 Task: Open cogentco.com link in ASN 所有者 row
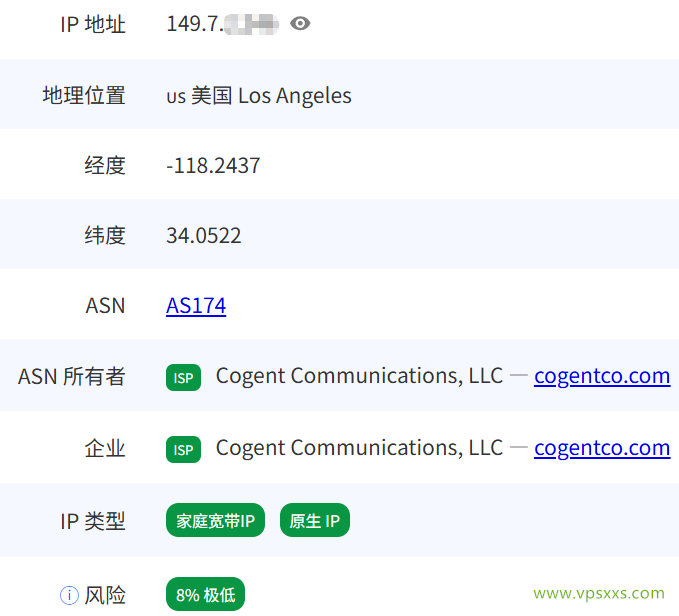(x=602, y=376)
